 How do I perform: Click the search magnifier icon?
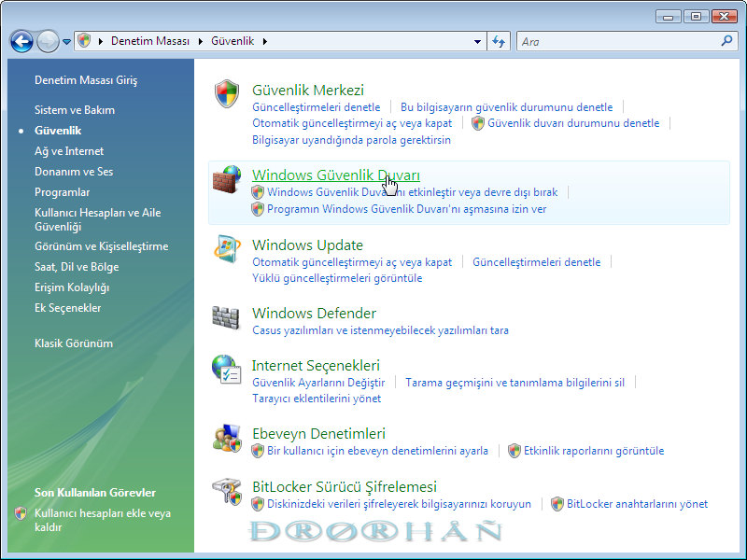[726, 41]
